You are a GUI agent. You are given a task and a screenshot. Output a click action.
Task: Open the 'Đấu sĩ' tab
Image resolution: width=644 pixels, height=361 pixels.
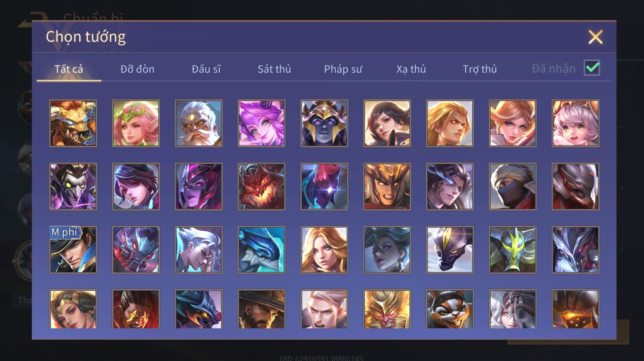(x=206, y=69)
